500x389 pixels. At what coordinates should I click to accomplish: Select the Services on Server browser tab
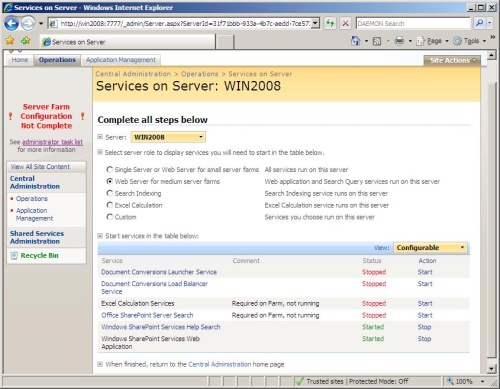[x=128, y=42]
